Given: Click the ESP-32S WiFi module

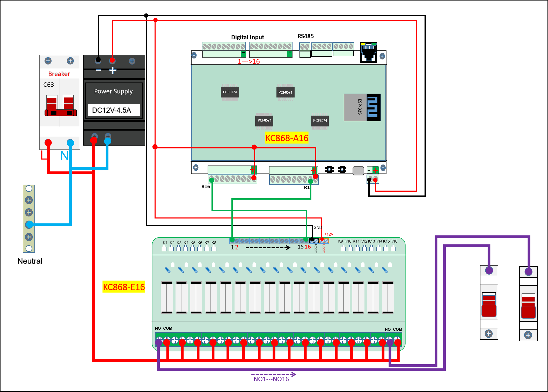Looking at the screenshot, I should tap(362, 107).
